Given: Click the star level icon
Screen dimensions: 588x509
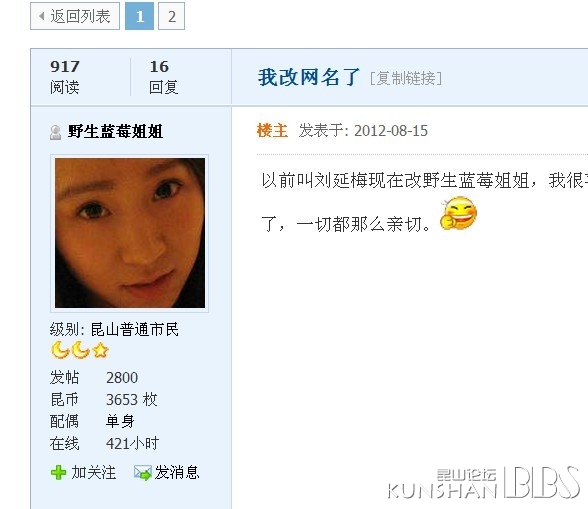Looking at the screenshot, I should (x=100, y=351).
